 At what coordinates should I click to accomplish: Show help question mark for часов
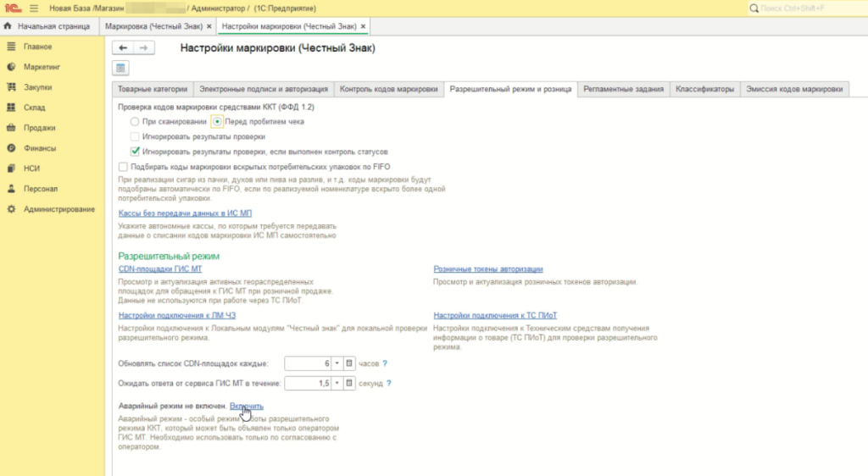(x=385, y=363)
